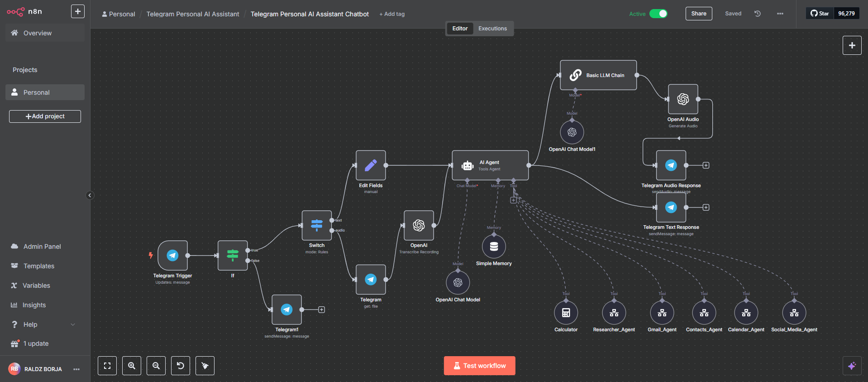Open the Social_Media_Agent tool node
868x382 pixels.
point(794,312)
